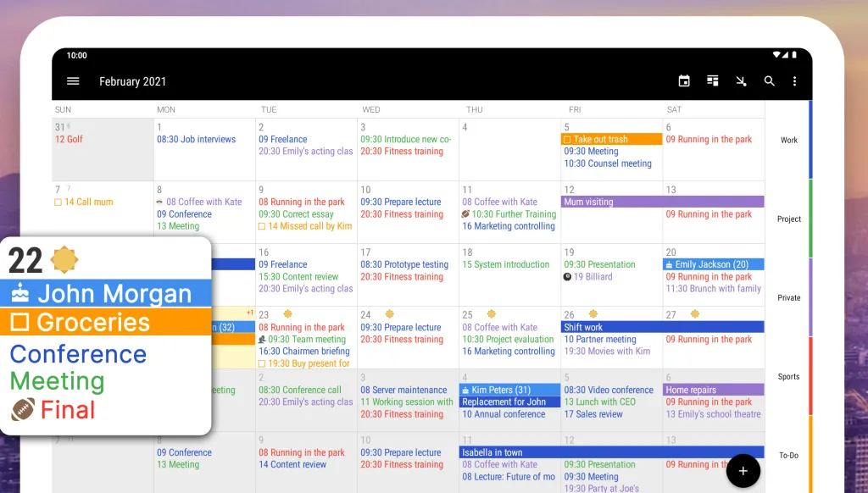868x493 pixels.
Task: Open the three-dot overflow menu
Action: tap(794, 80)
